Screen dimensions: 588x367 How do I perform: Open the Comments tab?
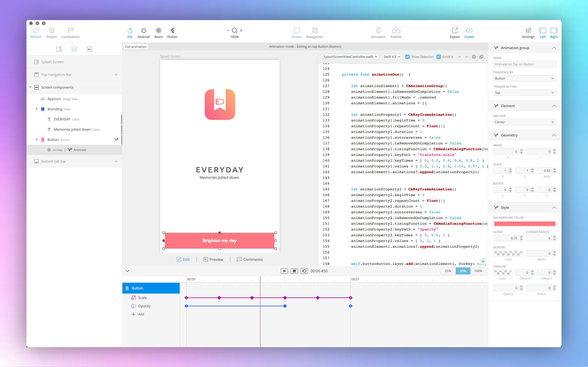(x=250, y=260)
